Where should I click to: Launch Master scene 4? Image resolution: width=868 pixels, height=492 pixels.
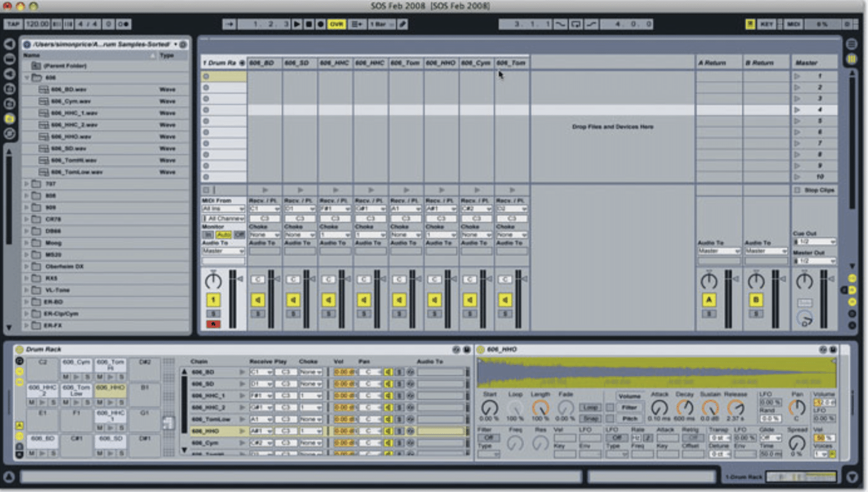[x=797, y=110]
